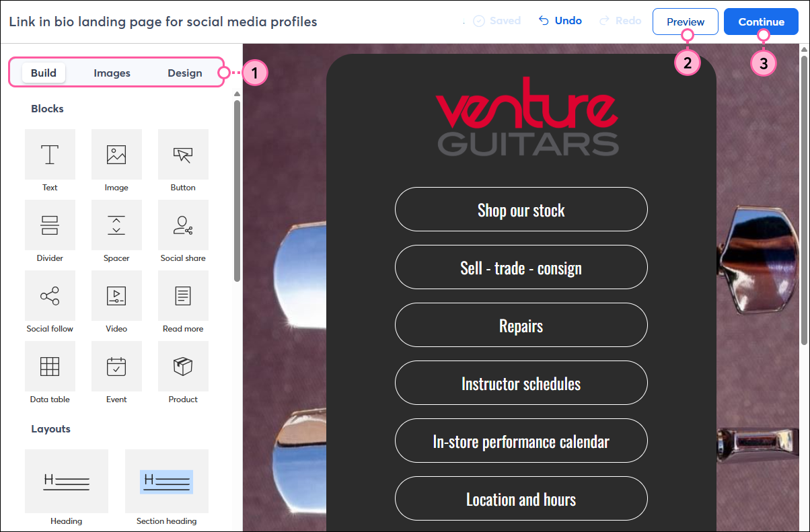Viewport: 810px width, 532px height.
Task: Undo the last change
Action: [x=560, y=20]
